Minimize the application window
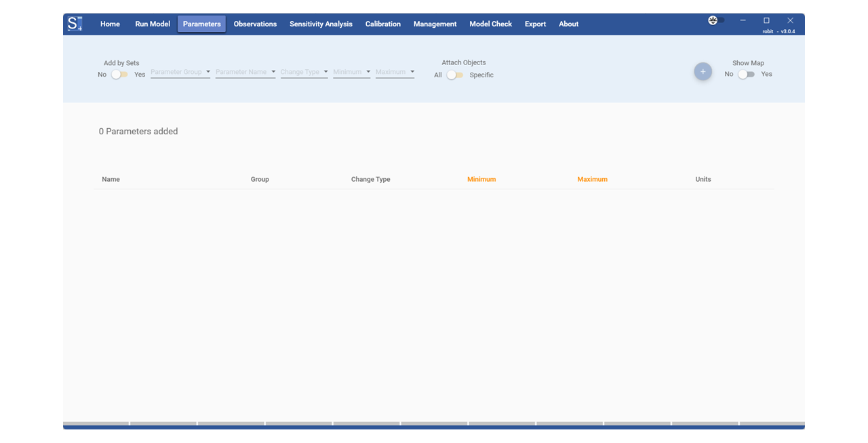This screenshot has height=443, width=868. pos(743,20)
